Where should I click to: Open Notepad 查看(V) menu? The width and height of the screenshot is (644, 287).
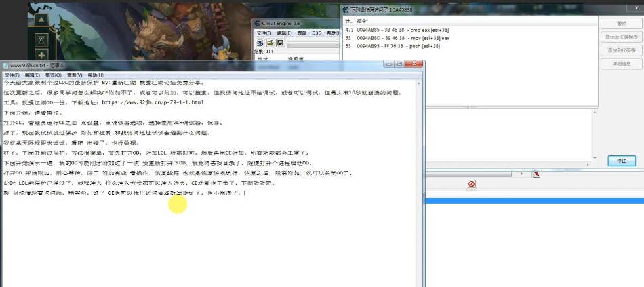[75, 75]
